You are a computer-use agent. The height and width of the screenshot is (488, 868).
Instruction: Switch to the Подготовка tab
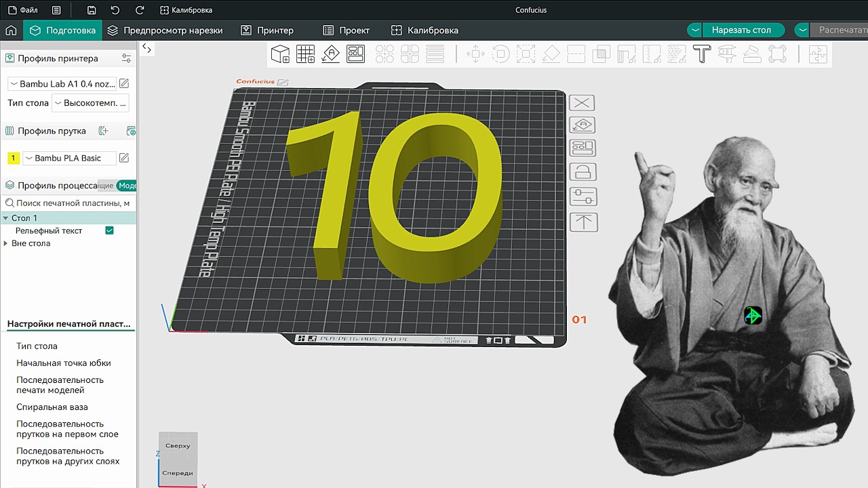click(x=62, y=30)
